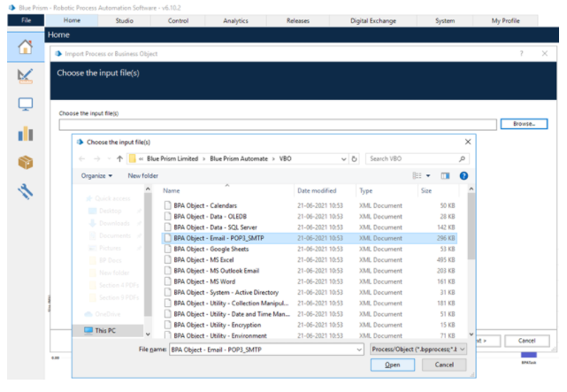
Task: Click the search magnifier icon
Action: [462, 158]
